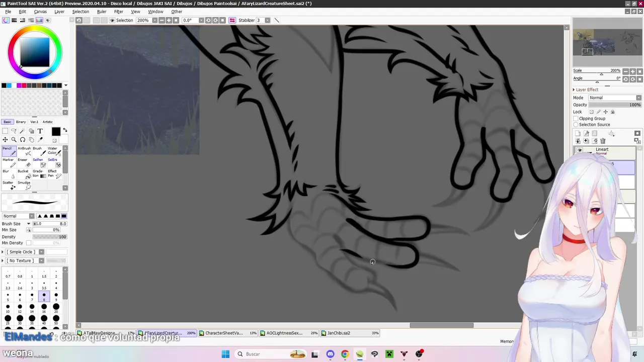Enable Selection Source option
Screen dimensions: 644x362
[576, 125]
